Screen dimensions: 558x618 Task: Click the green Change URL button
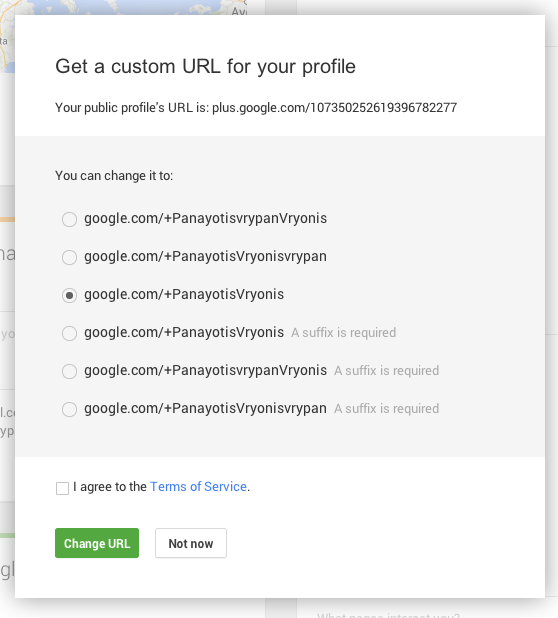[x=97, y=543]
